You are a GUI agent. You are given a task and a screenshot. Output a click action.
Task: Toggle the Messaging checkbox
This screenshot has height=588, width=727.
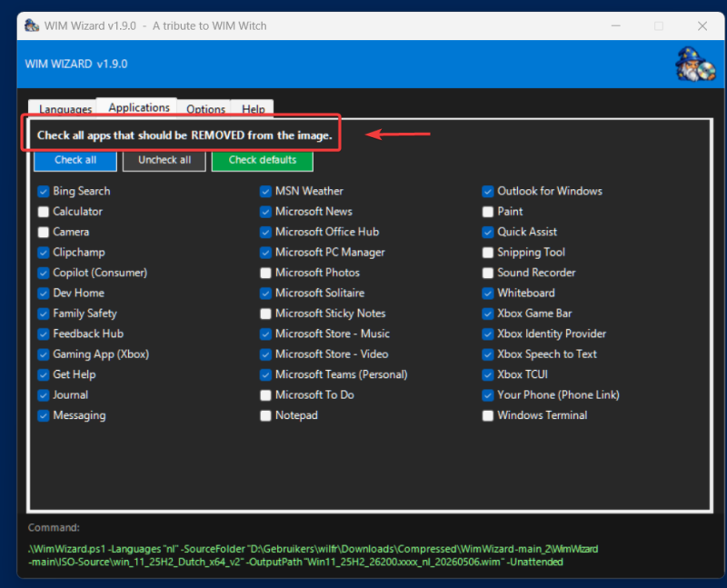coord(43,416)
